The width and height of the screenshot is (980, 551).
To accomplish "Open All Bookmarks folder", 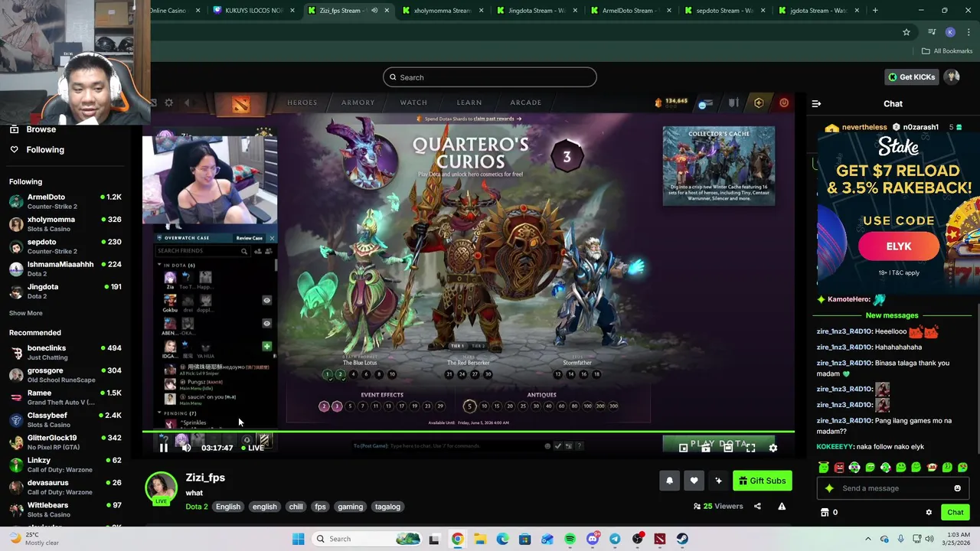I will click(x=947, y=51).
